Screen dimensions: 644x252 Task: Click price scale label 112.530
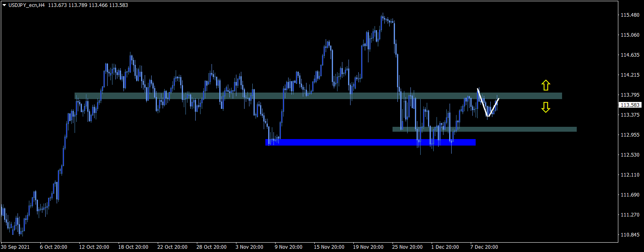click(x=630, y=155)
